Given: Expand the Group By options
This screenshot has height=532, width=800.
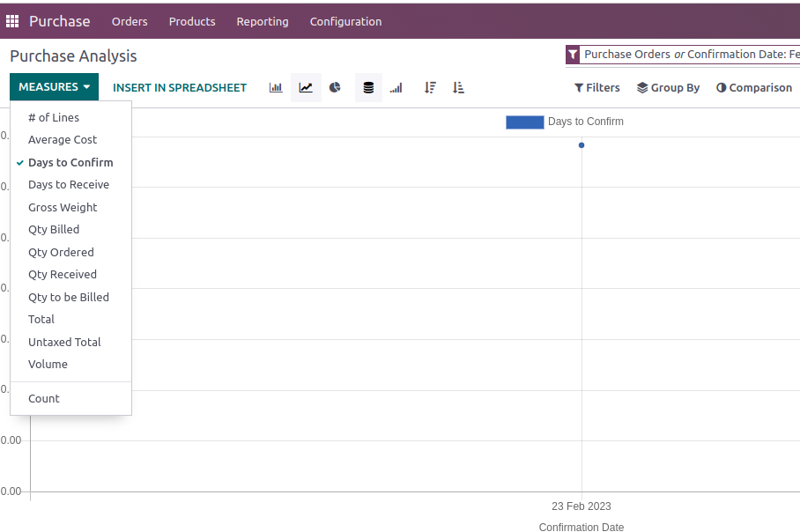Looking at the screenshot, I should pyautogui.click(x=668, y=88).
